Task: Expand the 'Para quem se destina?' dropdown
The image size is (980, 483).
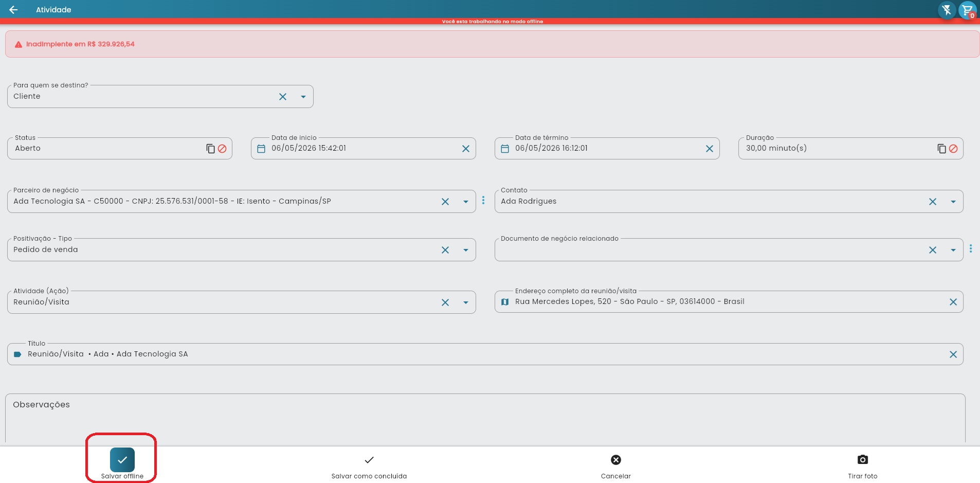Action: (x=303, y=97)
